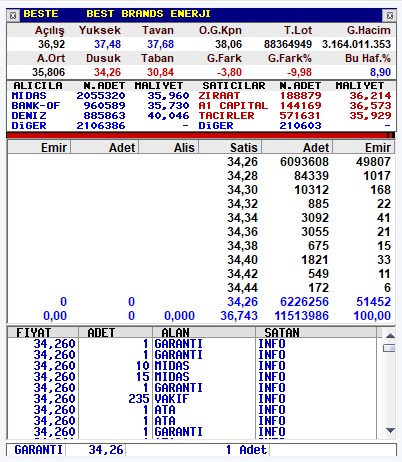This screenshot has width=402, height=462.
Task: Click ask order count 49807
Action: tap(373, 162)
